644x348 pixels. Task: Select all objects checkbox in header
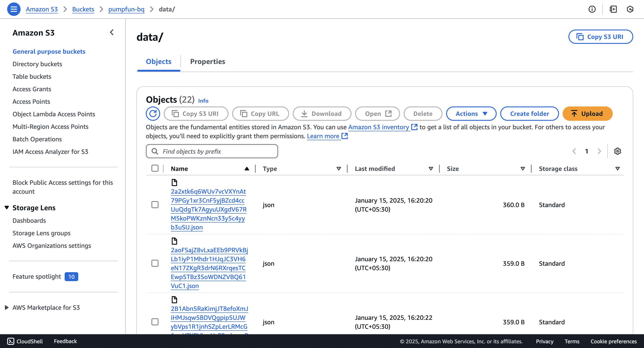[x=155, y=168]
